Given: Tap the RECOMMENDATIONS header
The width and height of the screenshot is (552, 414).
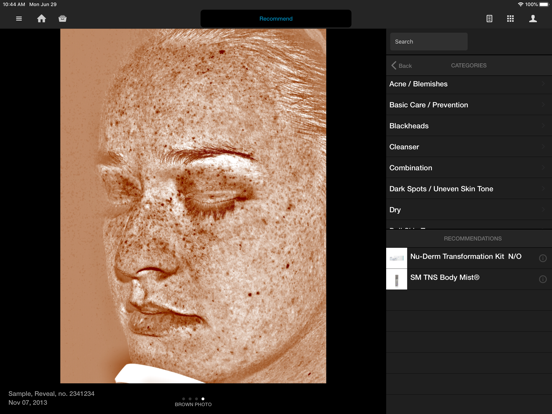Looking at the screenshot, I should point(473,239).
